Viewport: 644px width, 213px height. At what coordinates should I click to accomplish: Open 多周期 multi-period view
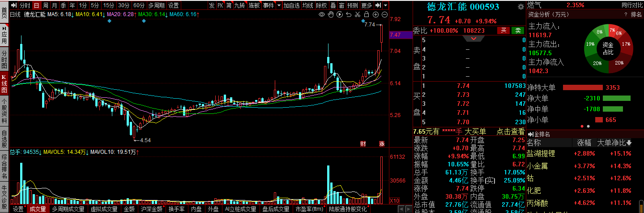pos(156,5)
